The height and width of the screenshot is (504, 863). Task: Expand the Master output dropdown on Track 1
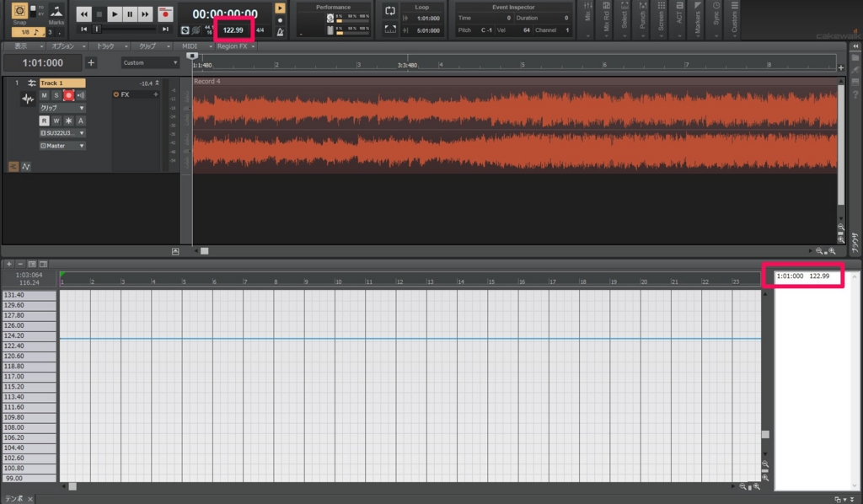tap(63, 146)
